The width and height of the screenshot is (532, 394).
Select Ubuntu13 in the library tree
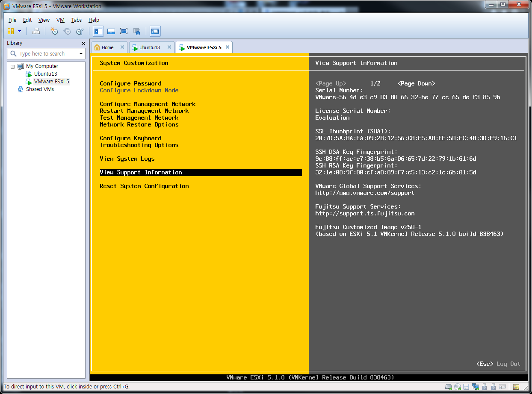[45, 74]
